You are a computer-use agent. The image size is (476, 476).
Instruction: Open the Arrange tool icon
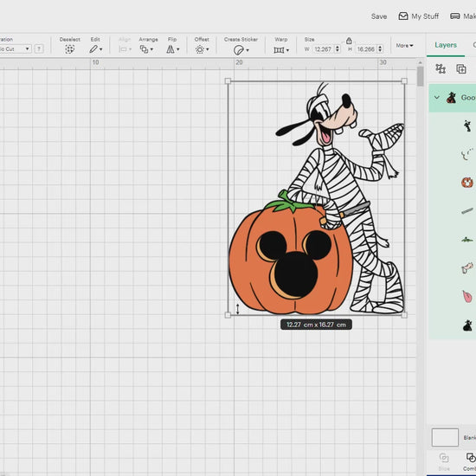coord(144,49)
